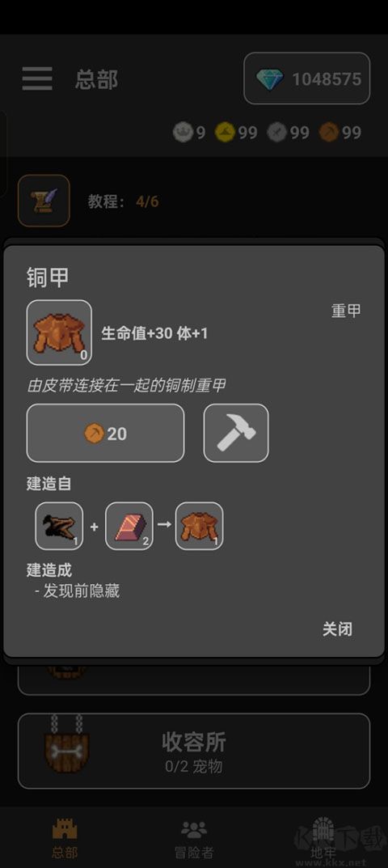Tap the silver sword resource icon
The width and height of the screenshot is (388, 868).
[x=276, y=133]
